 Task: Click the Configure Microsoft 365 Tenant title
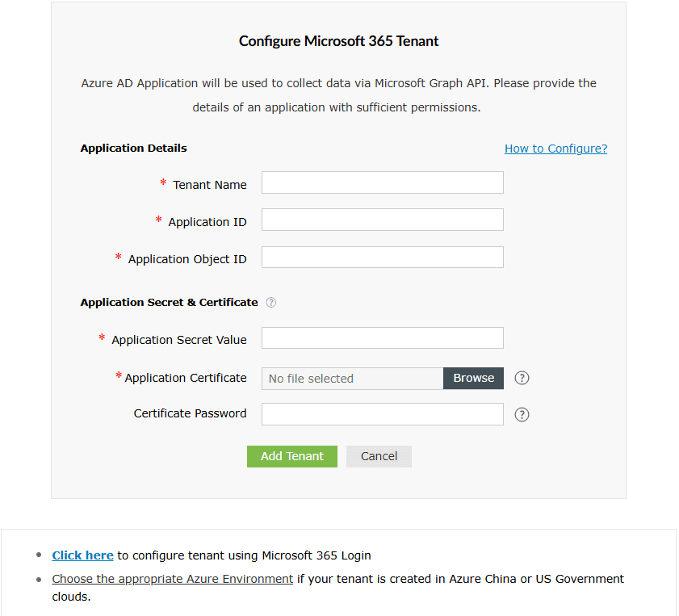(x=338, y=41)
